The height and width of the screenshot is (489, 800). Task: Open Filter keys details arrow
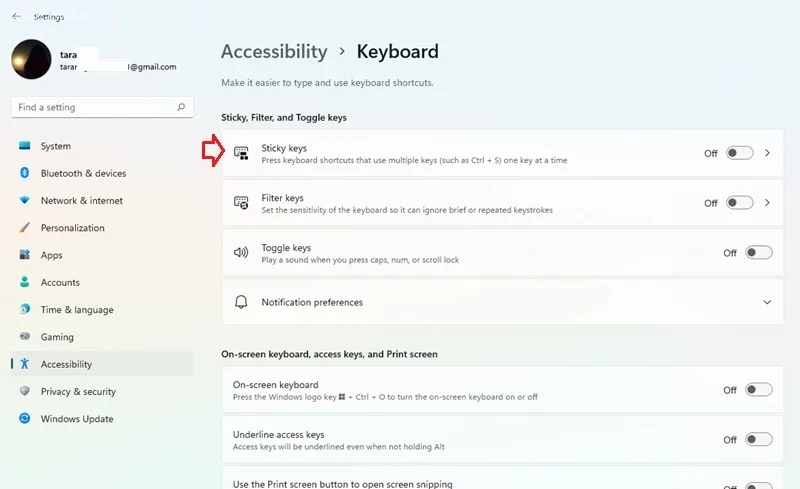[767, 203]
